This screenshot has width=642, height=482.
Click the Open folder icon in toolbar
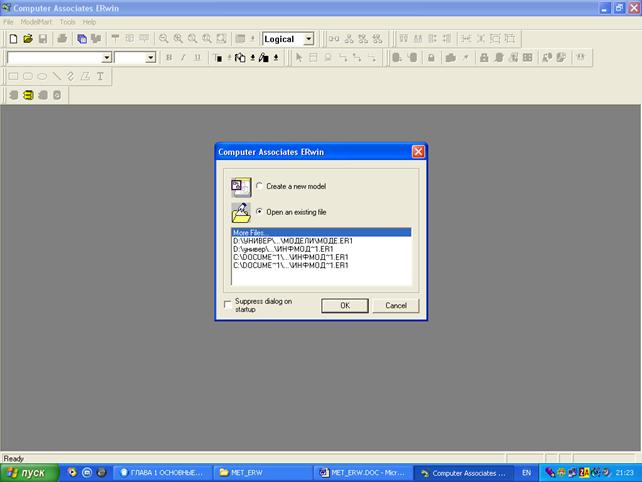[28, 39]
